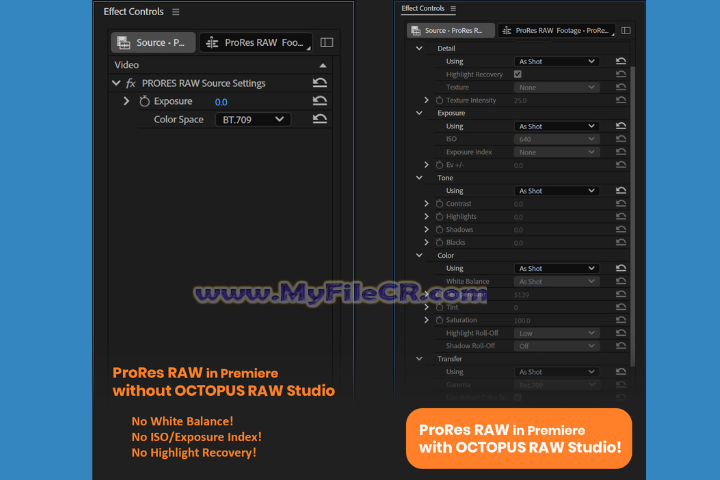The image size is (720, 480).
Task: Expand Contrast parameter
Action: click(x=427, y=203)
